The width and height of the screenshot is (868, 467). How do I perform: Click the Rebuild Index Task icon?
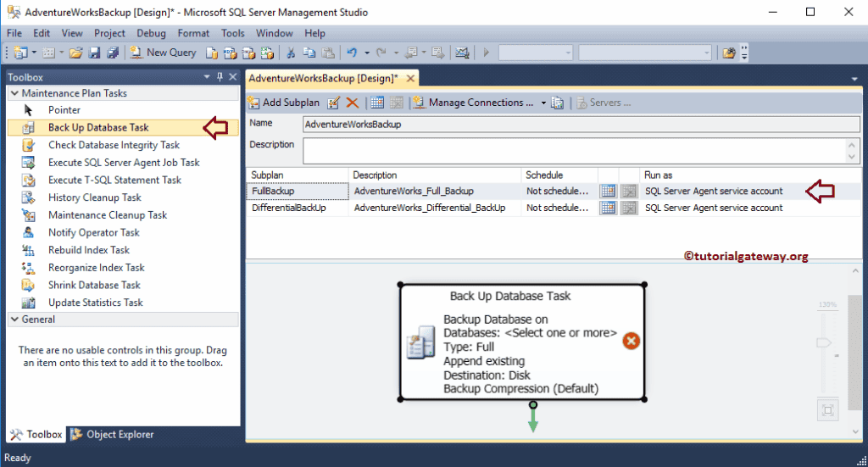(29, 250)
